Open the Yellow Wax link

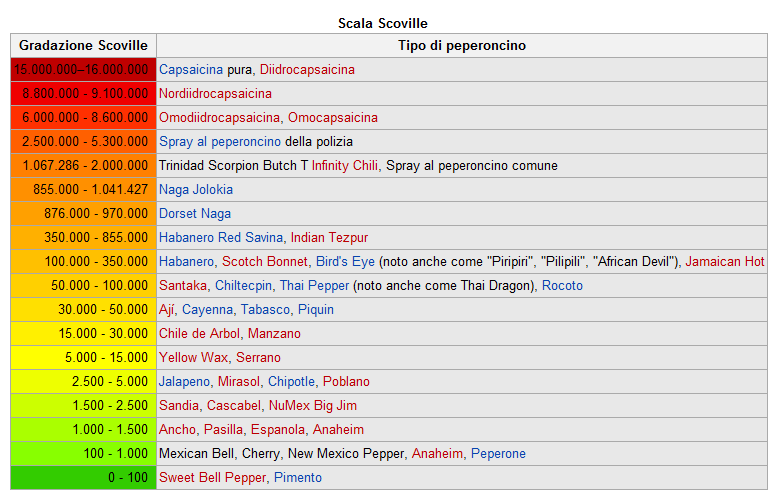tap(193, 358)
